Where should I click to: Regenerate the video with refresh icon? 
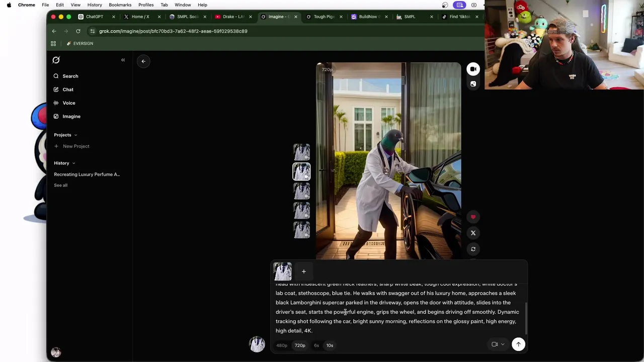pos(473,249)
